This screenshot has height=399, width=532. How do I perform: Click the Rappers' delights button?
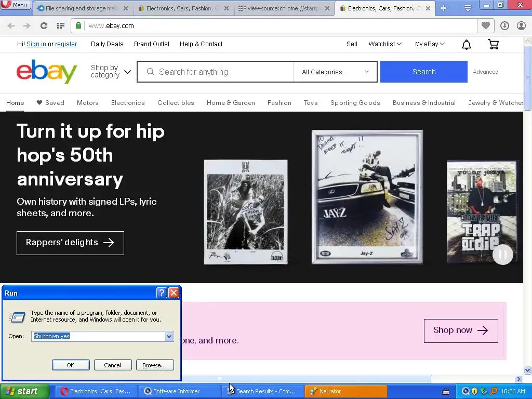coord(70,243)
